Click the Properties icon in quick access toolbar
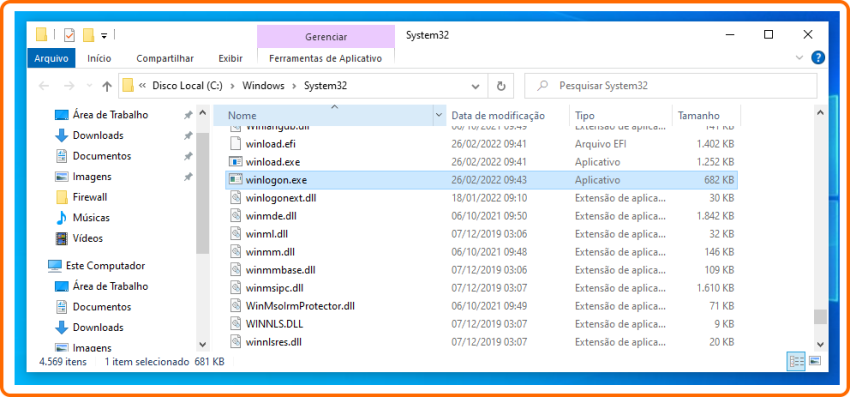This screenshot has height=397, width=850. (x=69, y=35)
